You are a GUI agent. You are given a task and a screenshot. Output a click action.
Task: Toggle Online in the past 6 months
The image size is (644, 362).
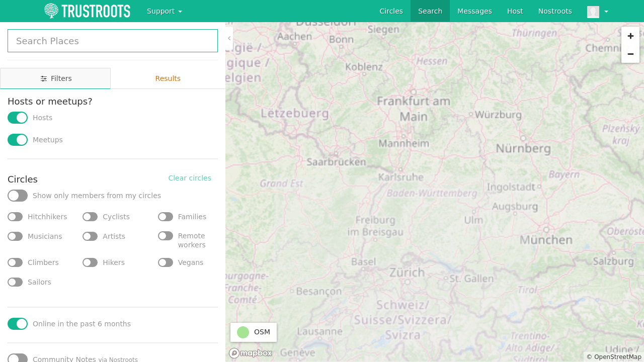[18, 324]
